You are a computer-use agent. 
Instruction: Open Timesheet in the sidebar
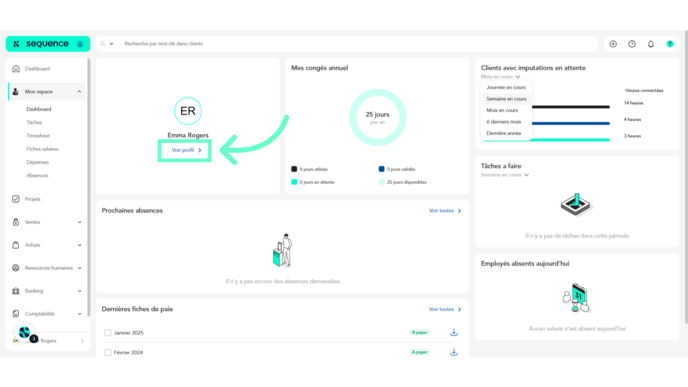point(38,136)
